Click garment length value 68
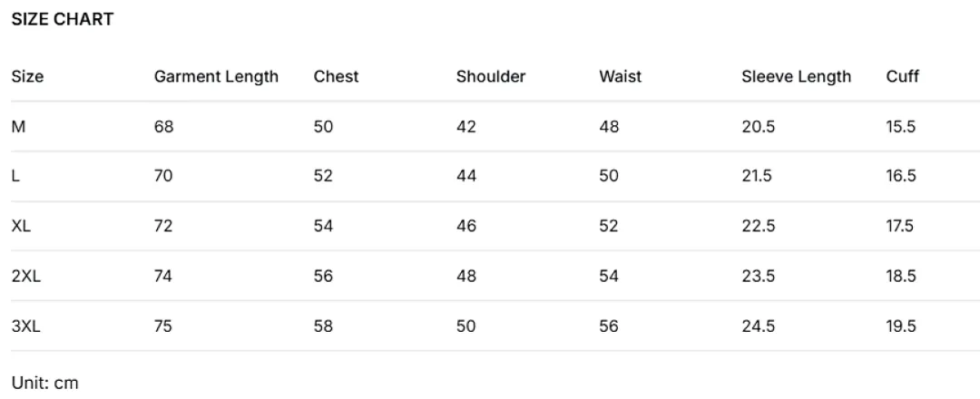This screenshot has width=980, height=399. pyautogui.click(x=163, y=127)
